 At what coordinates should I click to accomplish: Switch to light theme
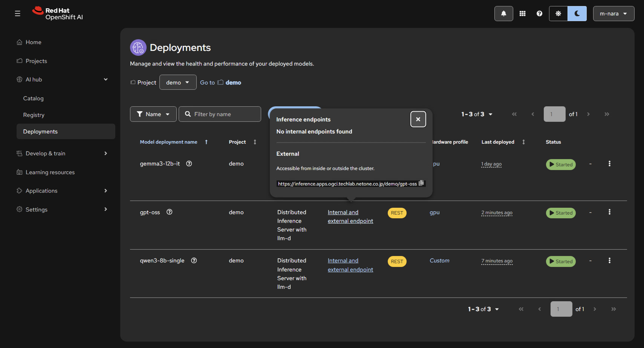pyautogui.click(x=558, y=14)
